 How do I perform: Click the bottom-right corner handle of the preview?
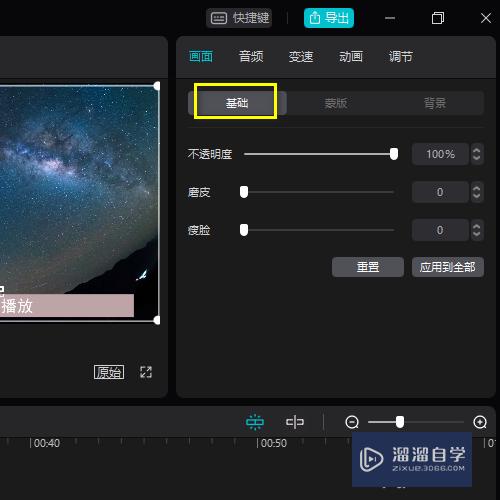click(157, 321)
